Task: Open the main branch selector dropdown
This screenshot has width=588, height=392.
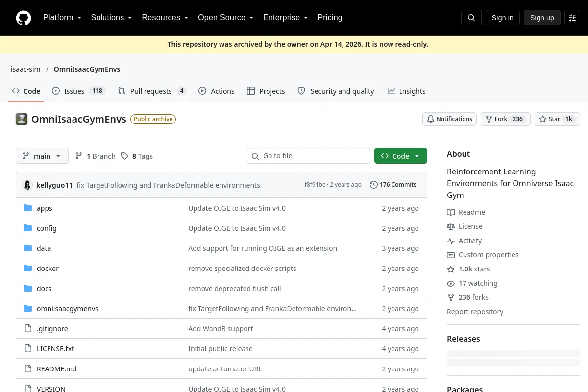Action: click(x=42, y=156)
